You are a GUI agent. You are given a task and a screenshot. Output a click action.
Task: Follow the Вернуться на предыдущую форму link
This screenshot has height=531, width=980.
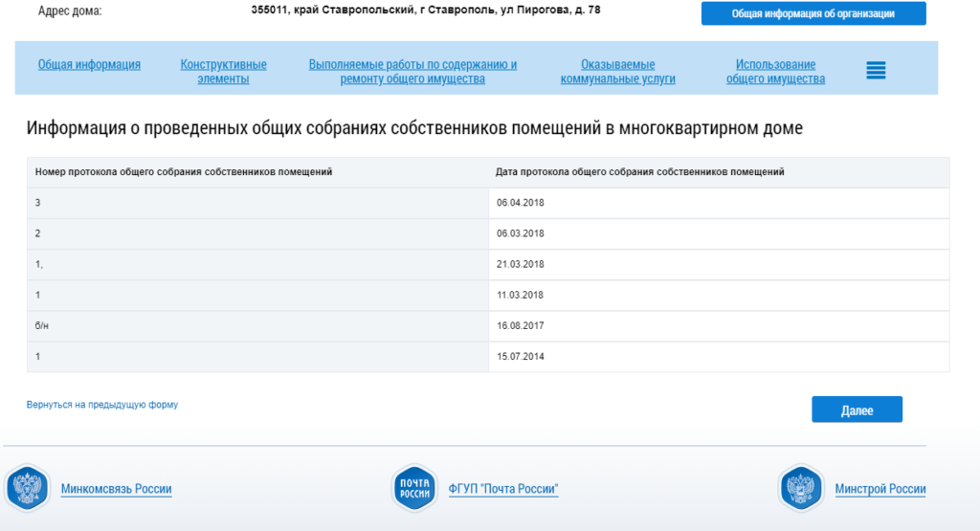pyautogui.click(x=101, y=405)
